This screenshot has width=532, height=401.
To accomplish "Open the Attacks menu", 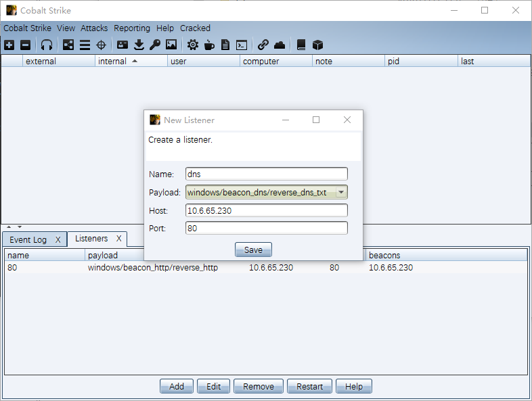I will point(94,28).
